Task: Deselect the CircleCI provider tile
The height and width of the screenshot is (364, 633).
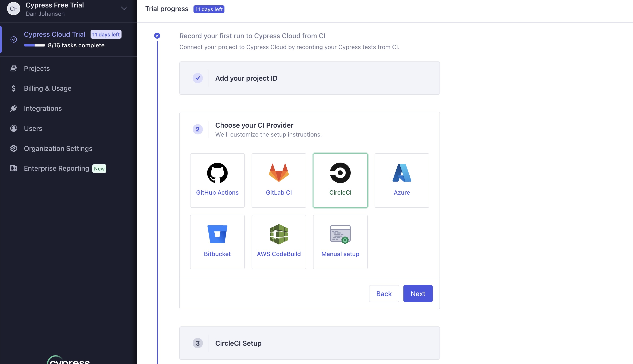Action: [340, 180]
